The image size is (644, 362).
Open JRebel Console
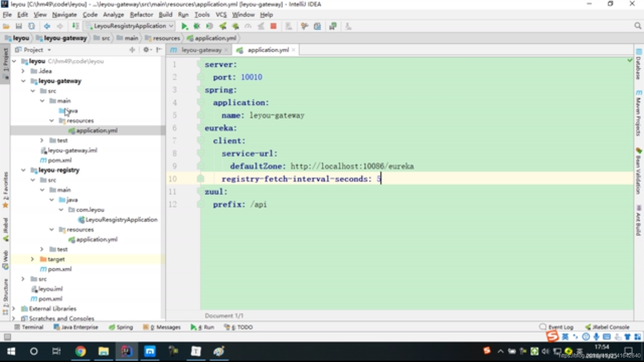[x=607, y=327]
